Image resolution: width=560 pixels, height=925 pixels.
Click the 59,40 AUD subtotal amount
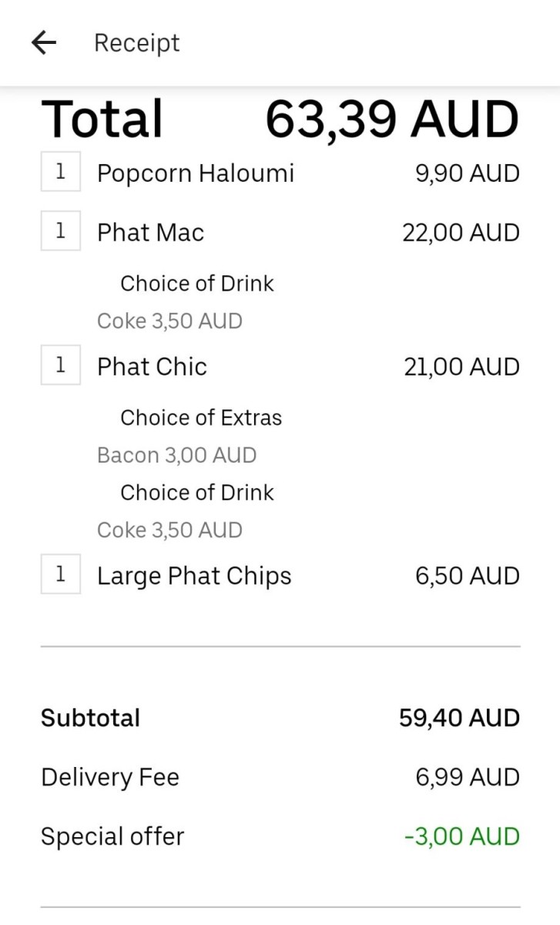point(459,718)
